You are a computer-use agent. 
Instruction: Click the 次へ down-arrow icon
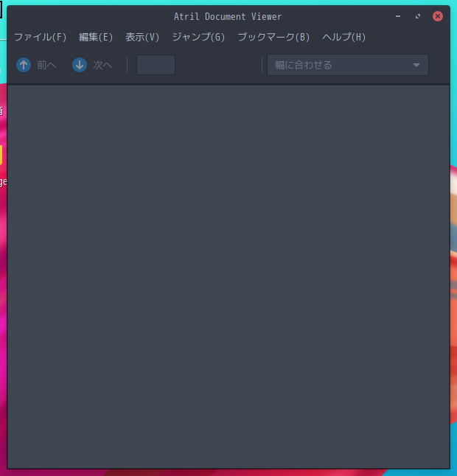click(80, 65)
